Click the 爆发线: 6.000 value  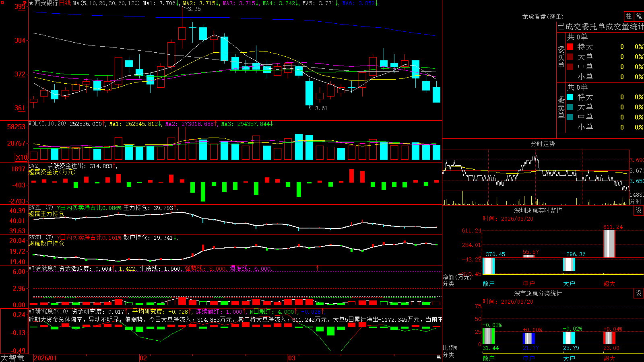pyautogui.click(x=250, y=268)
